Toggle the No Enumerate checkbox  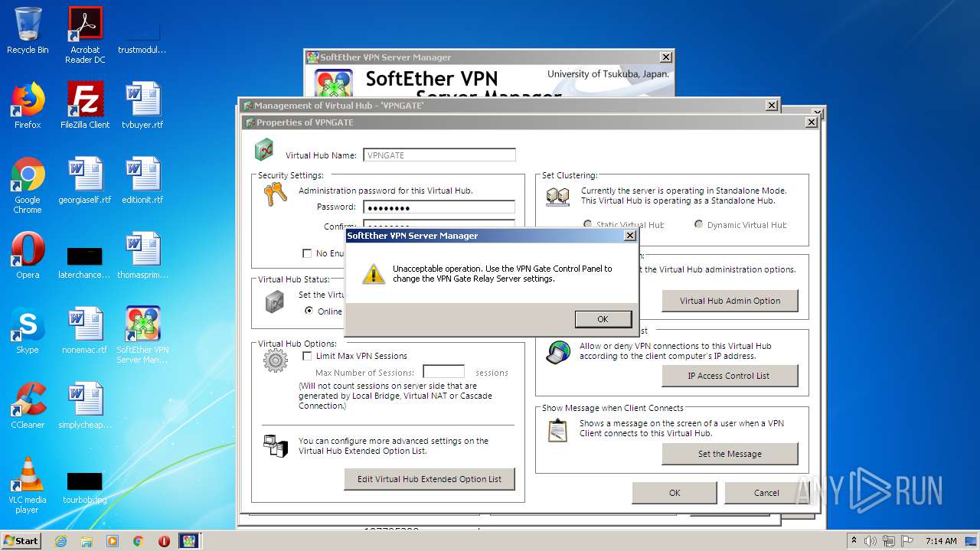307,253
